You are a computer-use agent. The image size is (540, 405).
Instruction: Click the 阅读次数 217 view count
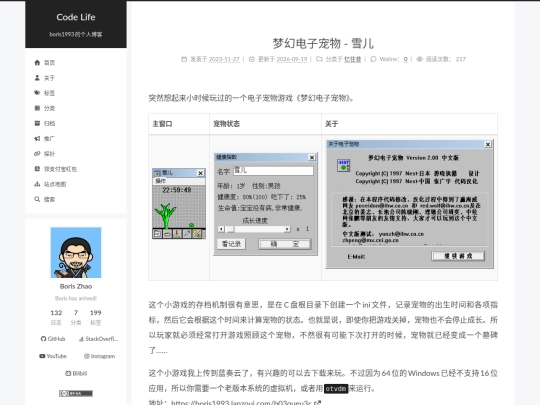click(x=441, y=59)
